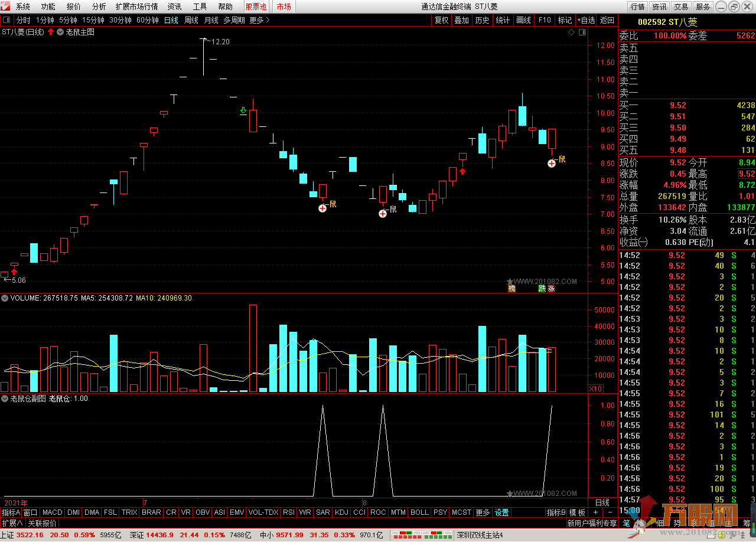Open the 系统 menu
Image resolution: width=756 pixels, height=542 pixels.
[23, 6]
